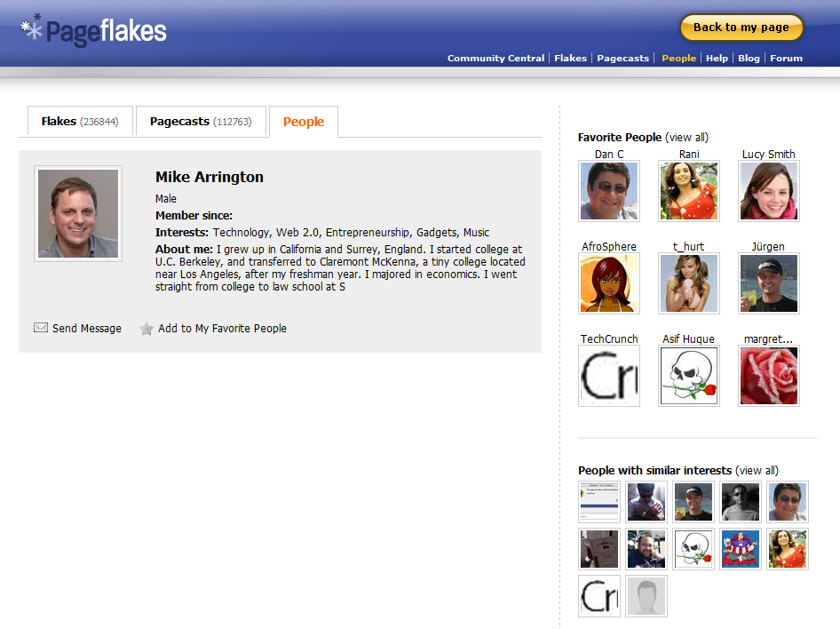Open Jürgen's avatar photo

tap(769, 283)
